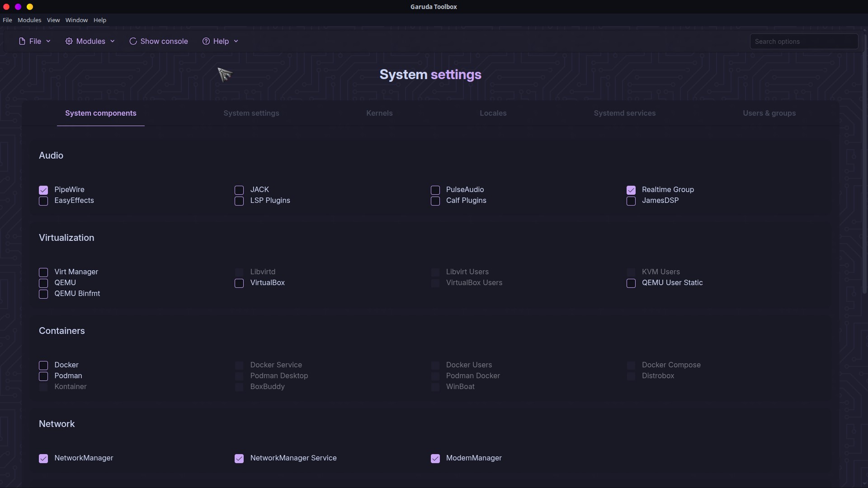The image size is (868, 488).
Task: Switch to Kernels tab
Action: point(379,113)
